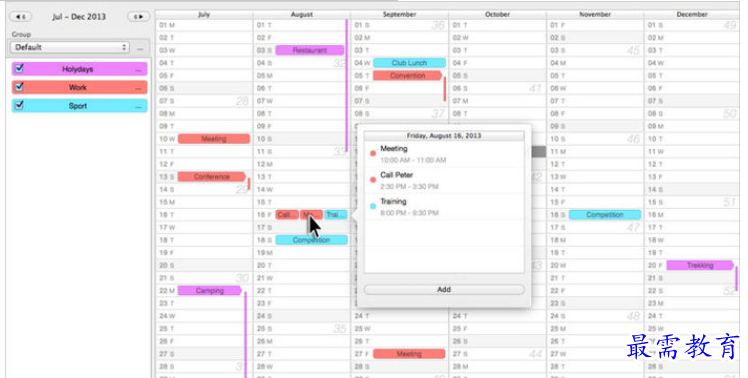Image resolution: width=748 pixels, height=378 pixels.
Task: Click day cell 01 M in July
Action: [x=204, y=25]
